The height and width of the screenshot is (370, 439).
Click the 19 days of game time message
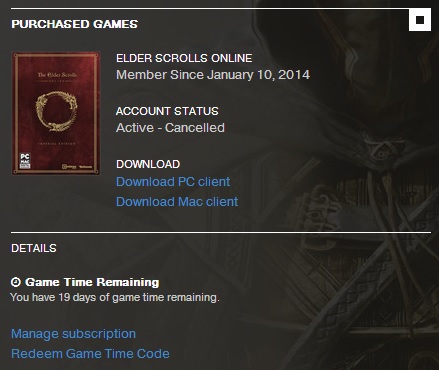coord(115,297)
